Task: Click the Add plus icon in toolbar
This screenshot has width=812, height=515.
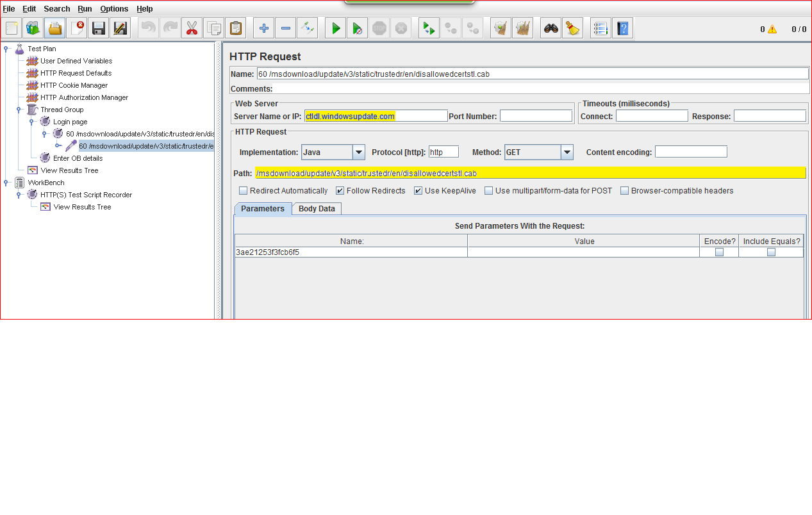Action: 263,28
